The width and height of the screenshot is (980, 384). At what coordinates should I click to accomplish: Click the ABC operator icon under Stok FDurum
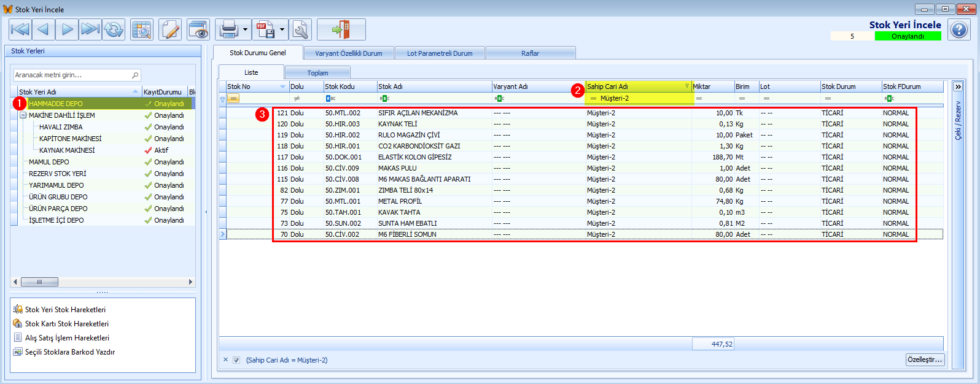[889, 98]
